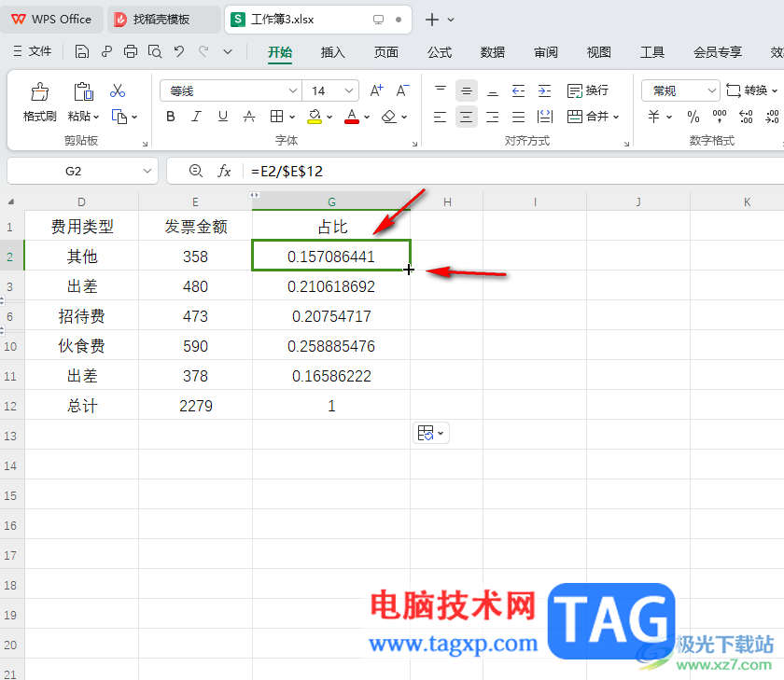Select center horizontal alignment
The height and width of the screenshot is (680, 784).
(467, 117)
